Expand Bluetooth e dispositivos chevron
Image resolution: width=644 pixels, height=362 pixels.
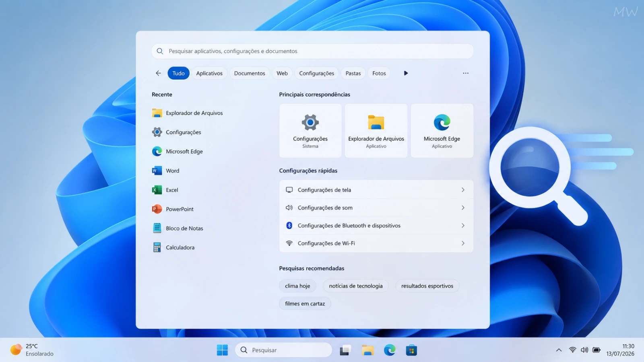[463, 225]
